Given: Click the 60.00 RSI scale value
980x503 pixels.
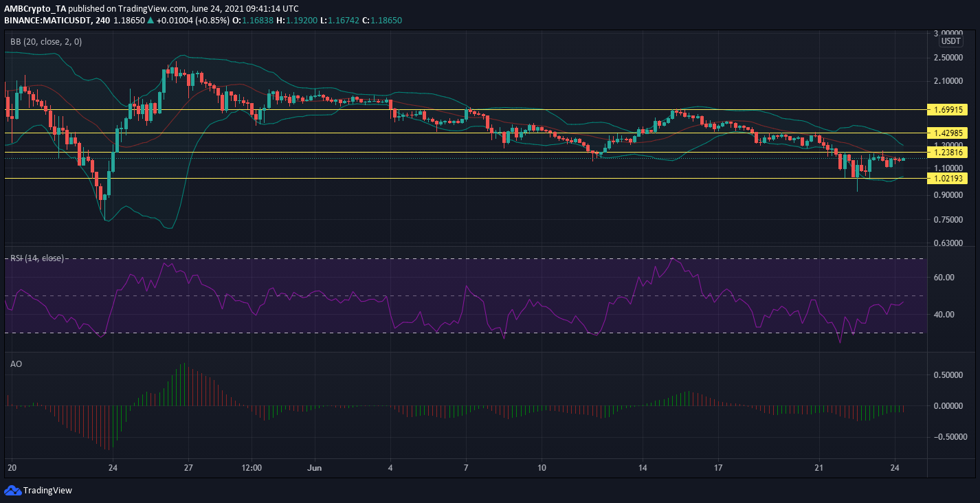Looking at the screenshot, I should pyautogui.click(x=944, y=278).
